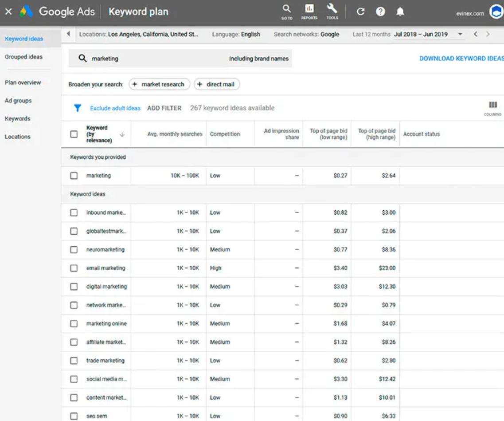Screen dimensions: 504x421
Task: Expand the date range dropdown arrow
Action: pos(460,34)
